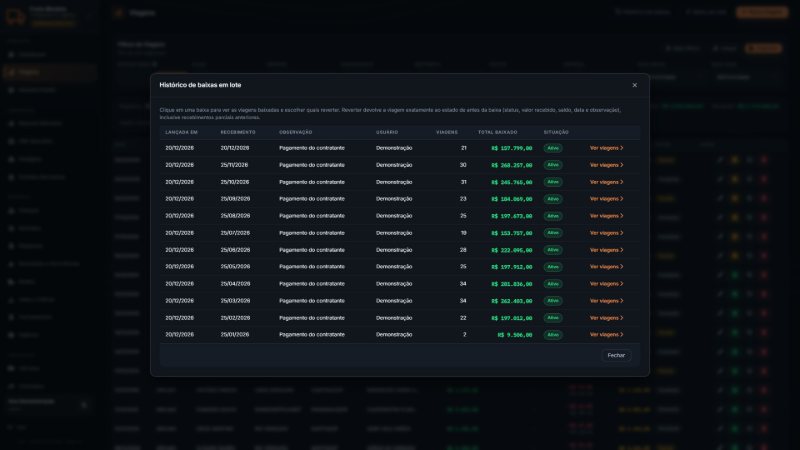Image resolution: width=800 pixels, height=450 pixels.
Task: Select the receipt date 25/03 cell
Action: click(x=235, y=301)
